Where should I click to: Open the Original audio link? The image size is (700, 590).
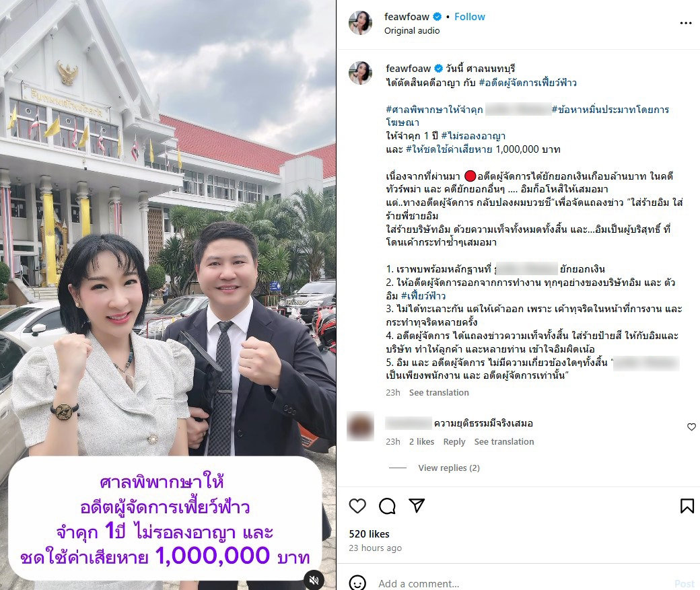pos(412,30)
